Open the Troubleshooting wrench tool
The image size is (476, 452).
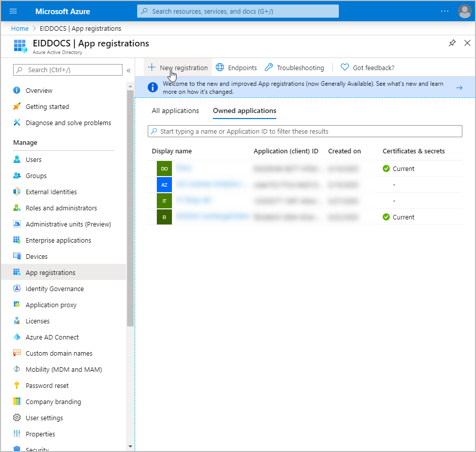(294, 68)
